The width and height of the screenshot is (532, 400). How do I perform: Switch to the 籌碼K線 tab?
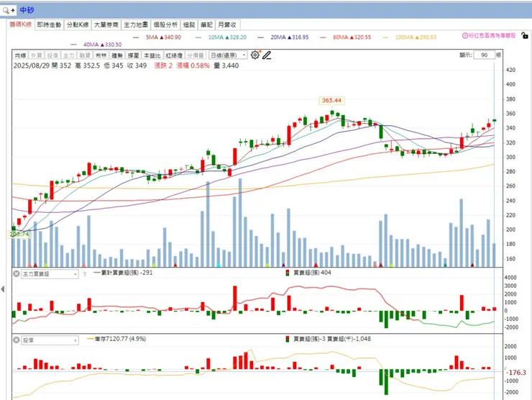tap(20, 24)
